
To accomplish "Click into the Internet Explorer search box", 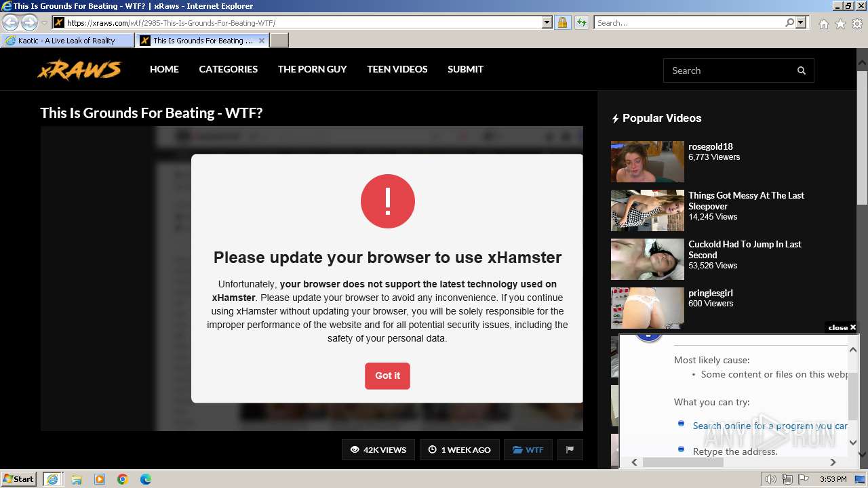I will tap(689, 22).
